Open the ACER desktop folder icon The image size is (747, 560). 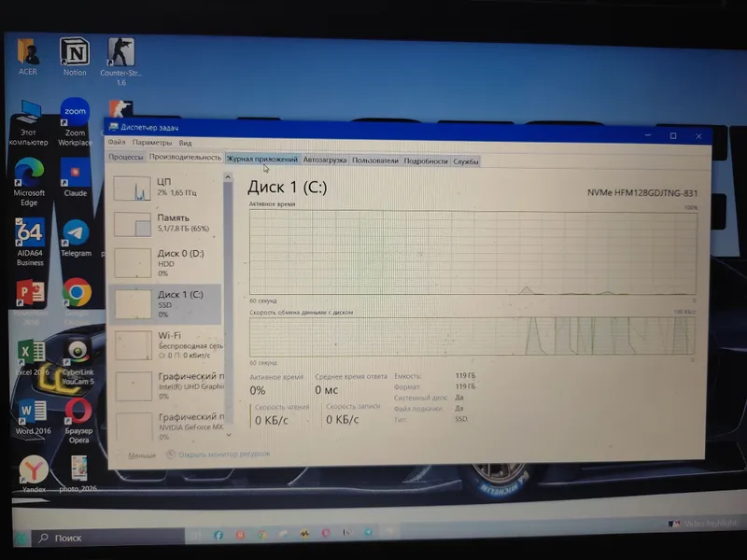[x=28, y=57]
